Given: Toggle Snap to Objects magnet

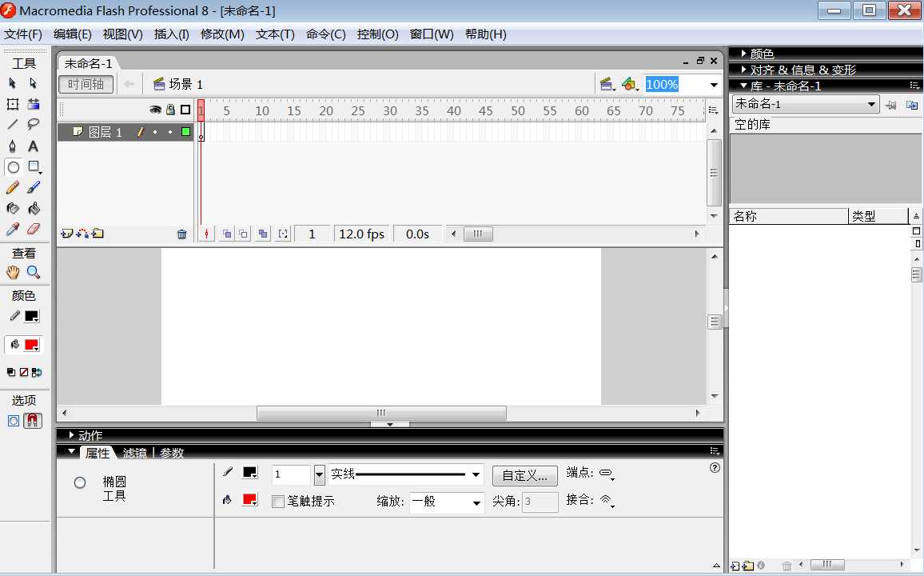Looking at the screenshot, I should point(33,420).
